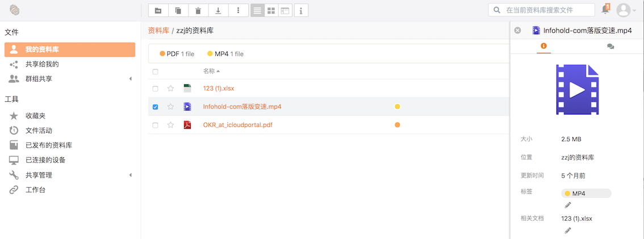Click the move-to-folder toolbar icon
The image size is (644, 239).
tap(158, 11)
